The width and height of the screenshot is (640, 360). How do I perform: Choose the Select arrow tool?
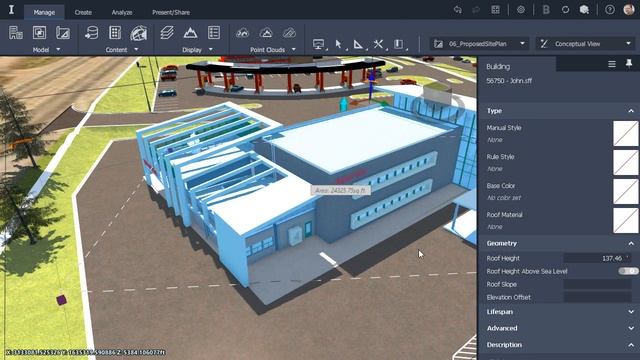338,44
